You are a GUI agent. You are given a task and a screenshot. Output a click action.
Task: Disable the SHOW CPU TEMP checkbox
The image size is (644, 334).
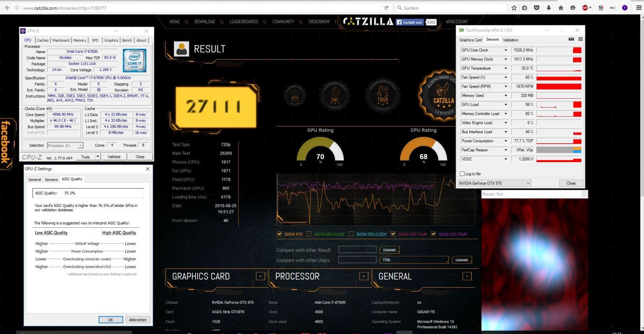pyautogui.click(x=433, y=234)
